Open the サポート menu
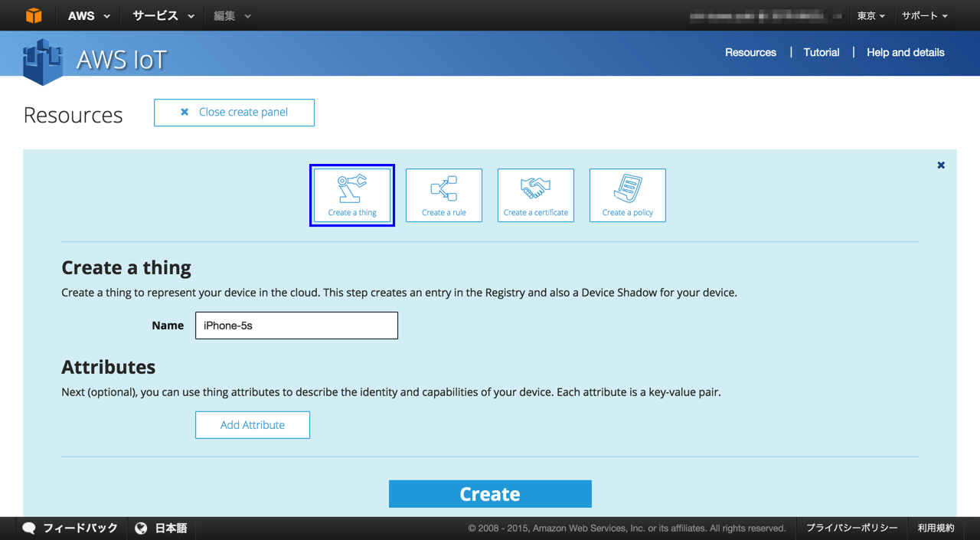 point(923,15)
